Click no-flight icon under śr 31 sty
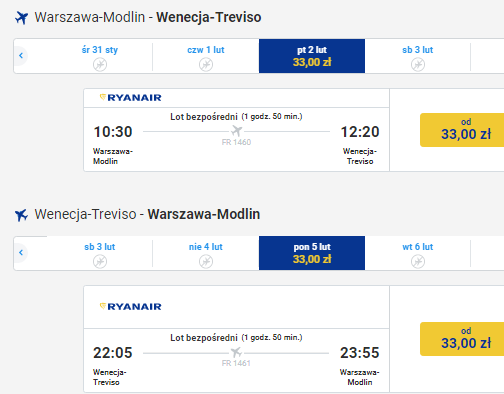This screenshot has width=504, height=394. point(100,64)
